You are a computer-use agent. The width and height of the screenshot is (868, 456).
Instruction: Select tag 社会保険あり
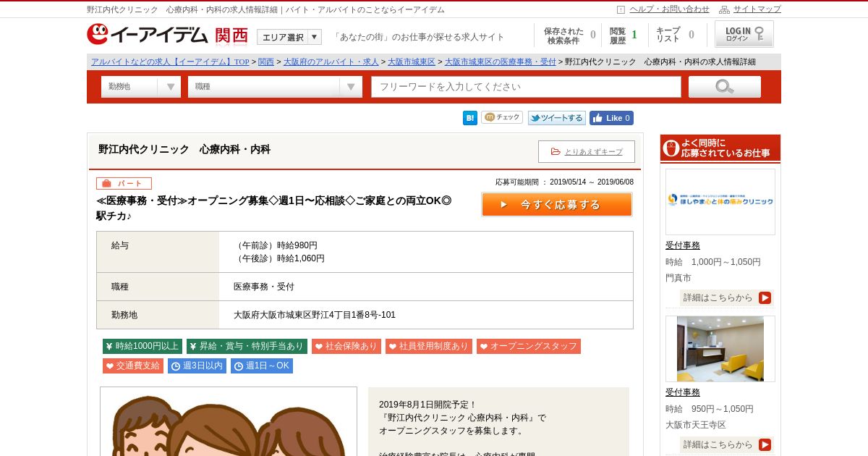(346, 346)
